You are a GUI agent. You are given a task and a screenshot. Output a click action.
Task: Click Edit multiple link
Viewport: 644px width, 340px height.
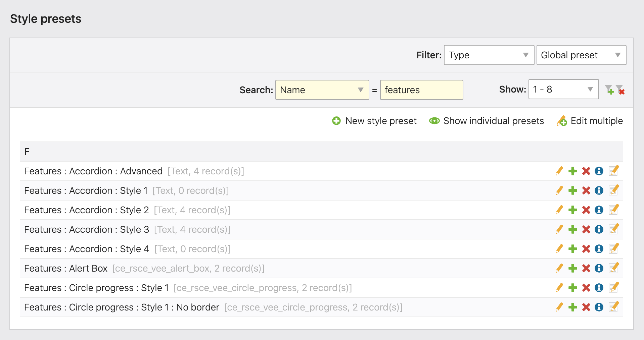590,121
